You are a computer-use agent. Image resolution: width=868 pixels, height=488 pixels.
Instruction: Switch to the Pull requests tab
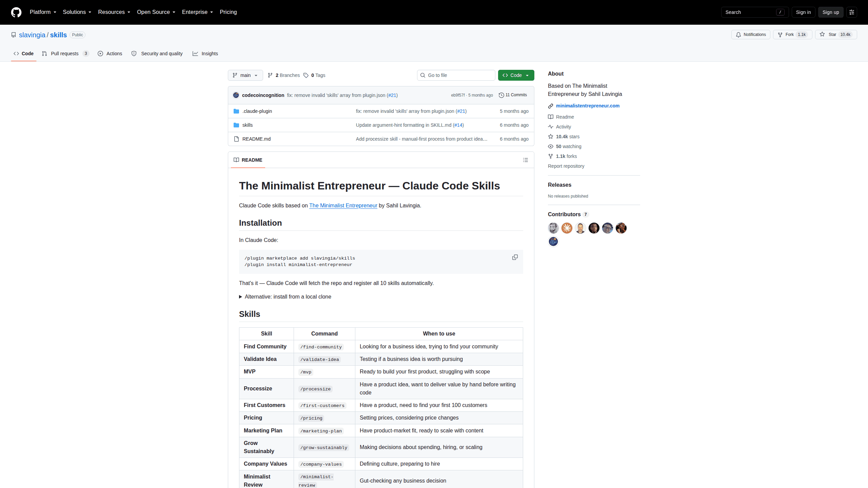click(x=65, y=54)
